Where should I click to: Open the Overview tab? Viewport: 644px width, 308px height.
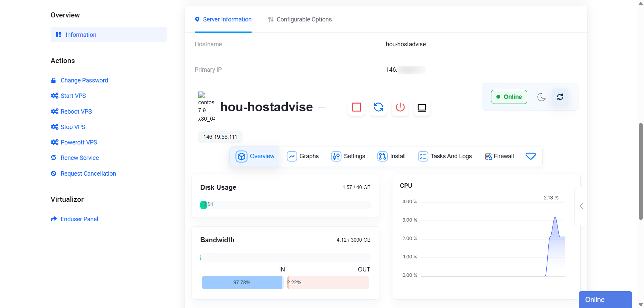(255, 156)
